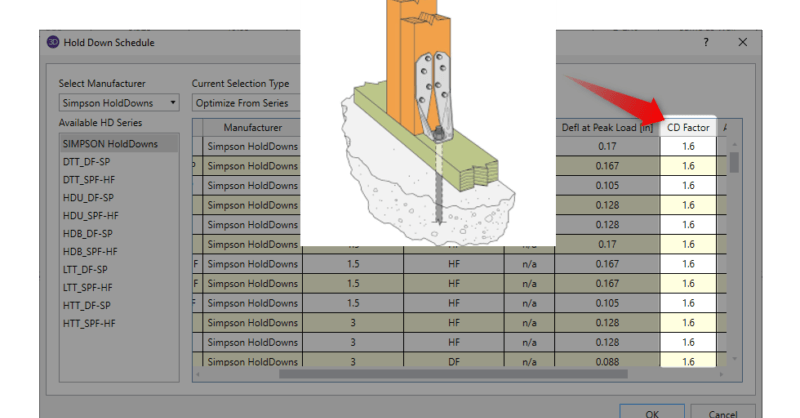Open the Select Manufacturer dropdown

(x=119, y=103)
